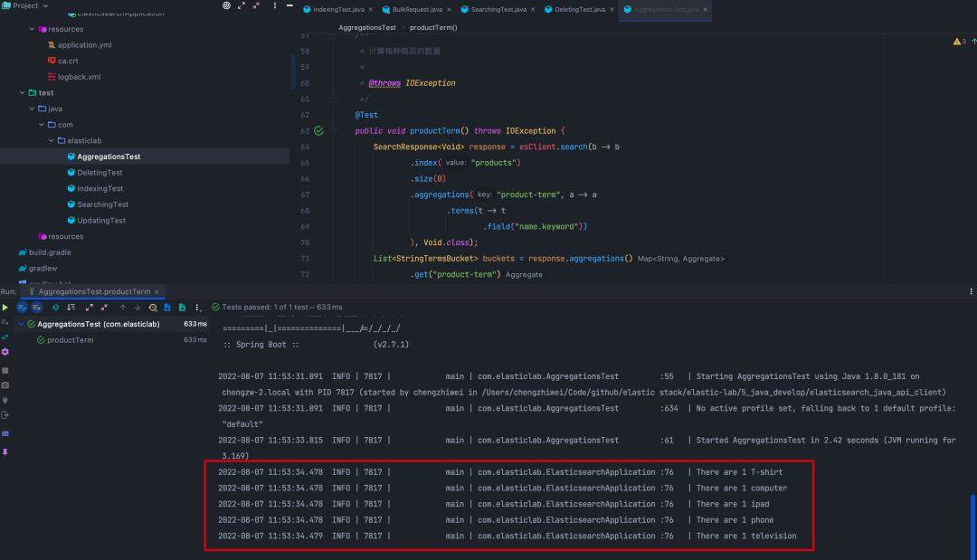
Task: Open application.yml in project tree
Action: tap(85, 45)
